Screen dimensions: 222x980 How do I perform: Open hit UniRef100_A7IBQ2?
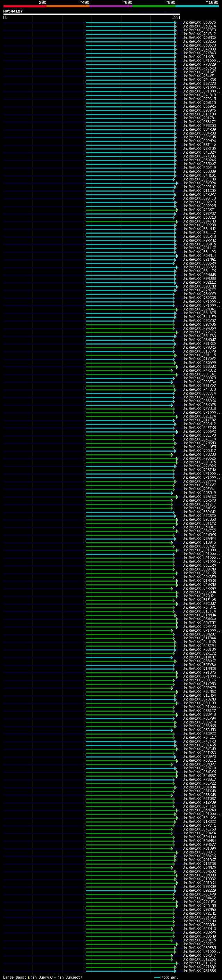click(x=199, y=967)
